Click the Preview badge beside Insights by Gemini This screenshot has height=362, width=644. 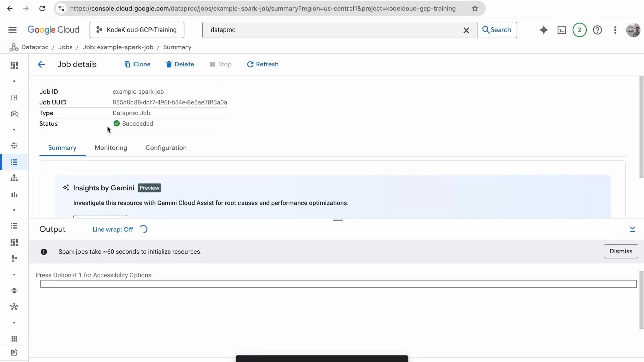150,188
